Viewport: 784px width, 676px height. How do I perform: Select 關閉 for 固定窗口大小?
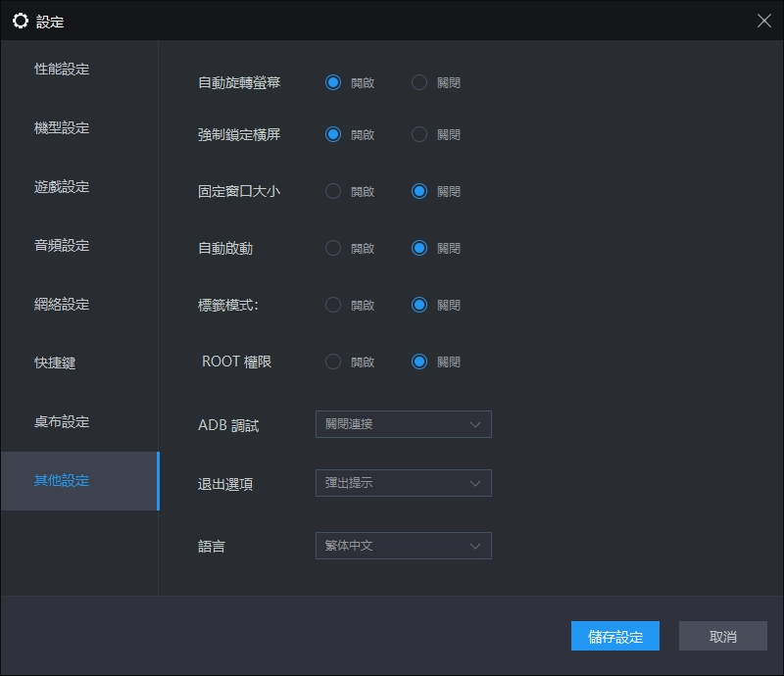click(x=419, y=191)
